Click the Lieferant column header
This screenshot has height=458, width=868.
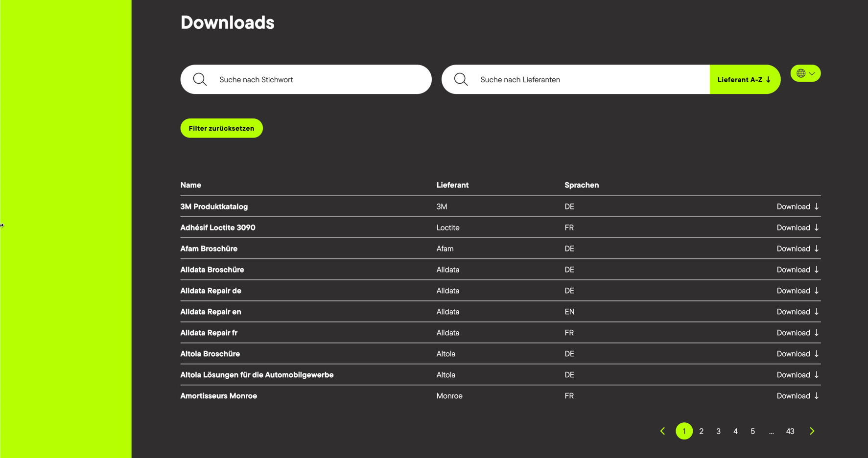452,185
